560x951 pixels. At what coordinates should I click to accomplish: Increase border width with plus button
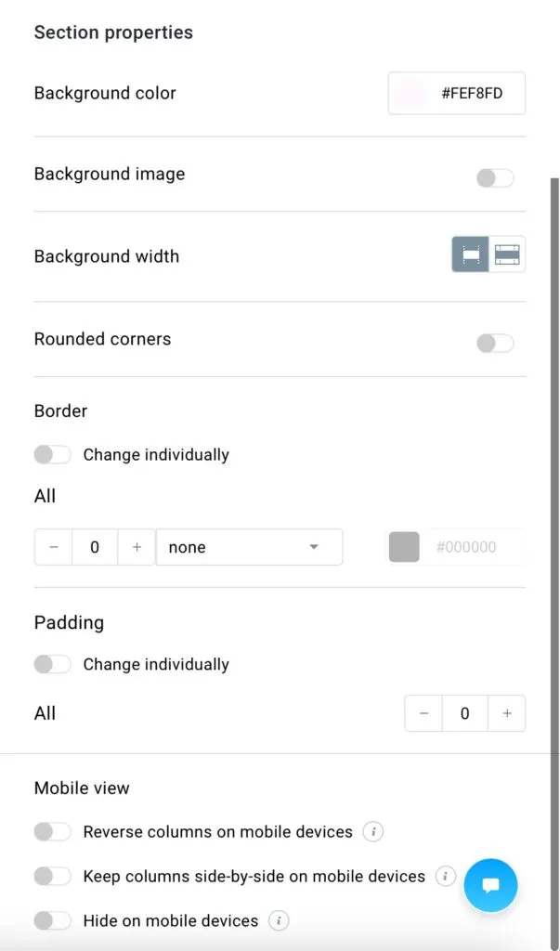coord(137,547)
